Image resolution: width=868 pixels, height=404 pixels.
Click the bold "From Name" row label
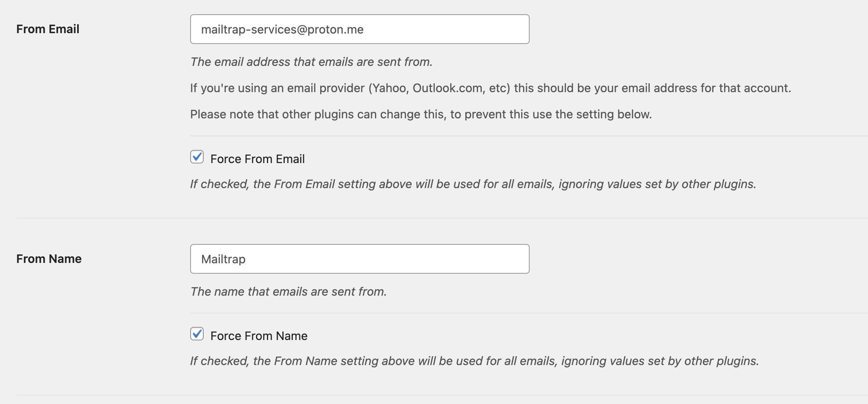pyautogui.click(x=49, y=259)
